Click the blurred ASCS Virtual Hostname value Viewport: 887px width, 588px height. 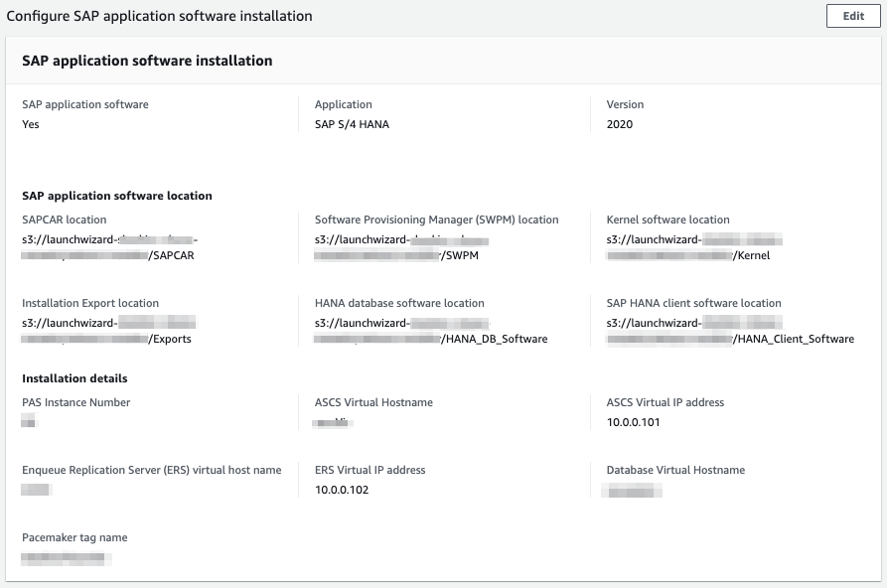coord(333,422)
